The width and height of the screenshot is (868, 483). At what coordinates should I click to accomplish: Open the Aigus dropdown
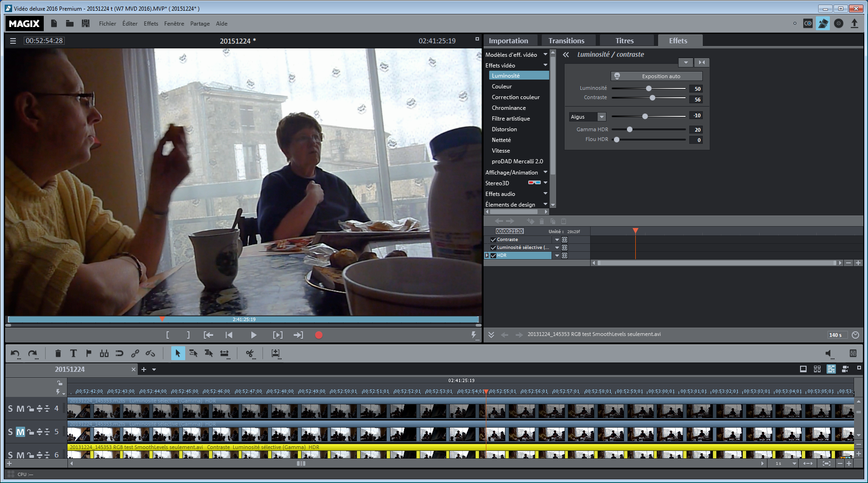(x=601, y=117)
